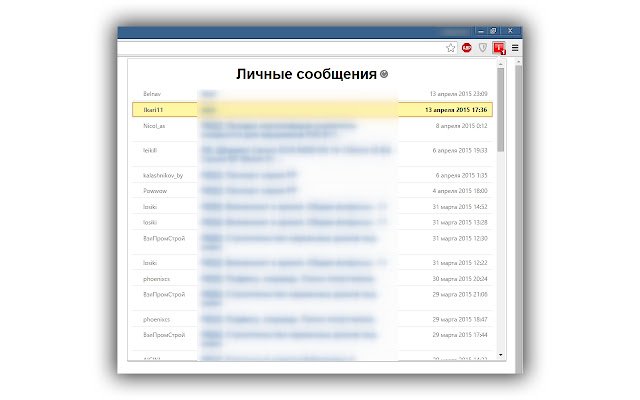
Task: Click the popup scrollbar up arrow
Action: 501,64
